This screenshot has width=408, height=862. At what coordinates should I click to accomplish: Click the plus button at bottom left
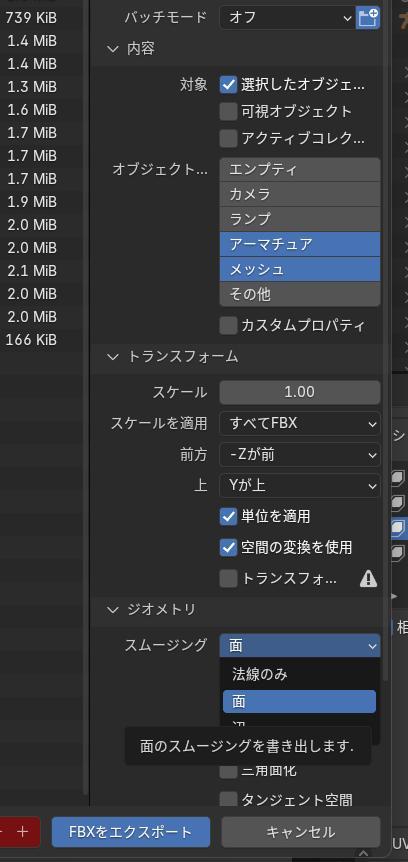(x=22, y=832)
